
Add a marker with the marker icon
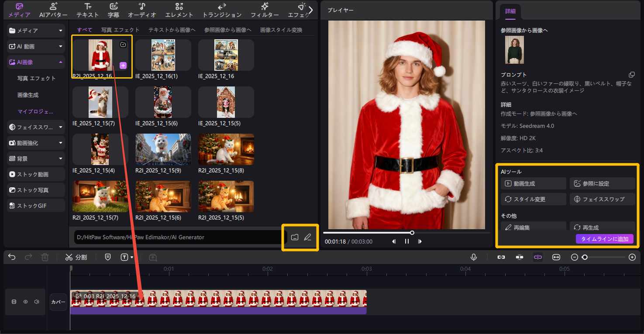click(x=108, y=257)
